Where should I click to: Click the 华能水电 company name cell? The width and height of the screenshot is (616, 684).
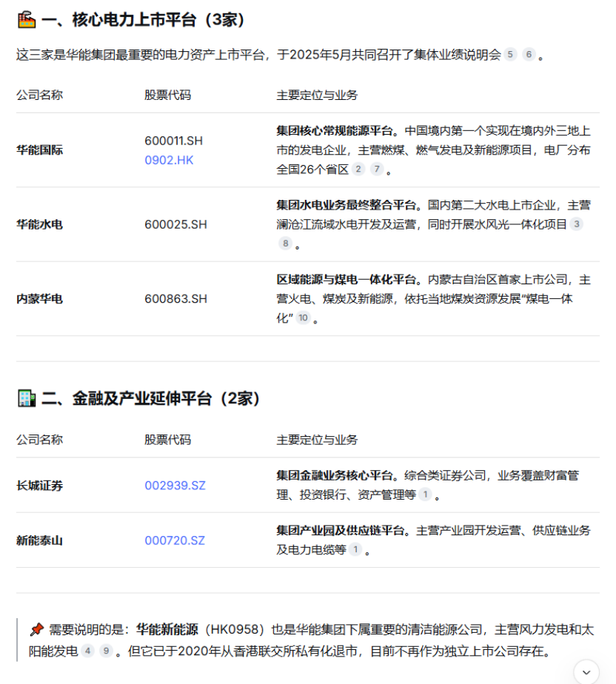(40, 224)
